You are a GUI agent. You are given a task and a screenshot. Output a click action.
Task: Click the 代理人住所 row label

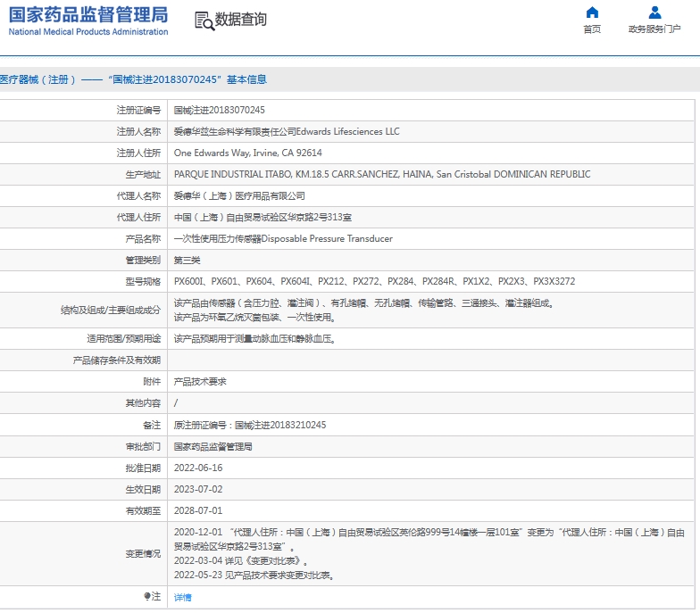[138, 218]
